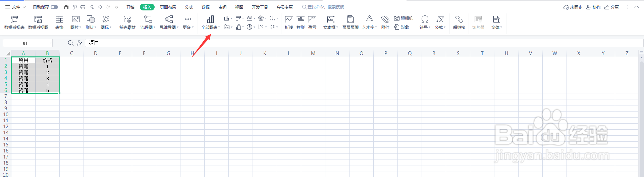
Task: Switch to the 视图 view tab
Action: [x=239, y=7]
